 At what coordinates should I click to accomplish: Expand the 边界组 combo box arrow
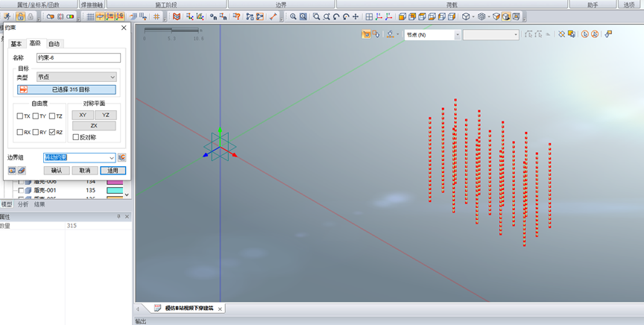tap(112, 158)
